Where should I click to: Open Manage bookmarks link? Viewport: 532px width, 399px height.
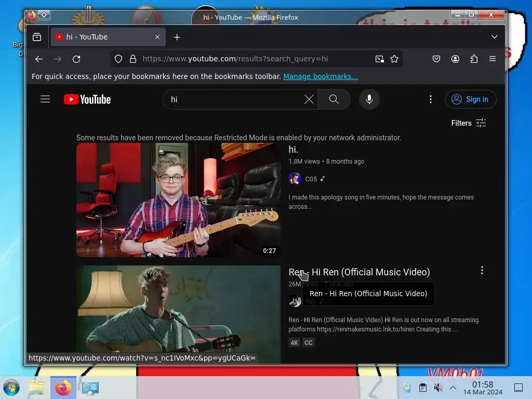[x=321, y=76]
